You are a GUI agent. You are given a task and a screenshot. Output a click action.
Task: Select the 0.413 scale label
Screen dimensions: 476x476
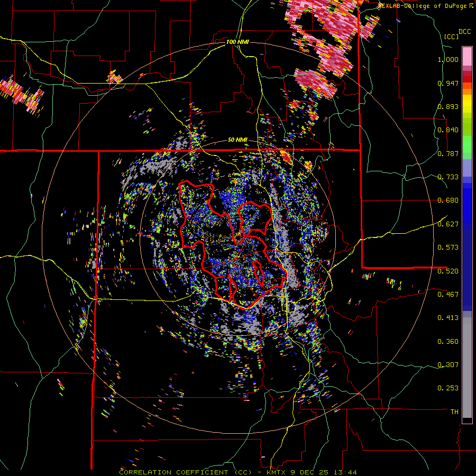(448, 317)
